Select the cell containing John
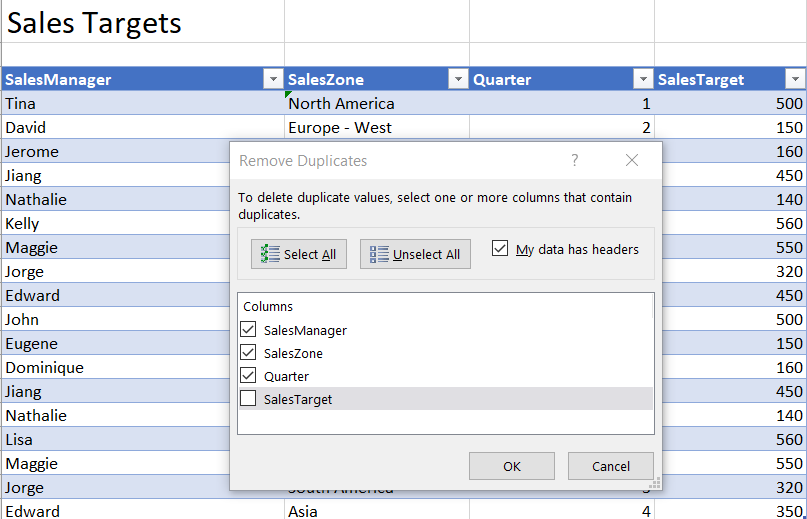 (116, 319)
